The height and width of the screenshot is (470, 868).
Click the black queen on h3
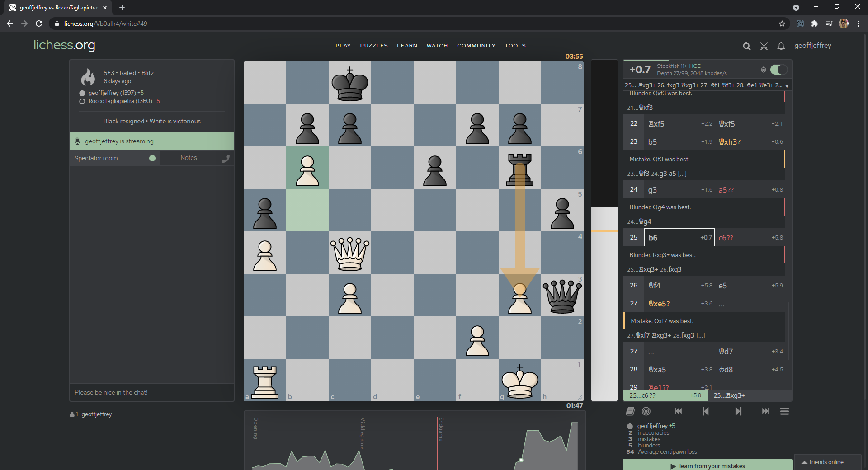click(562, 296)
